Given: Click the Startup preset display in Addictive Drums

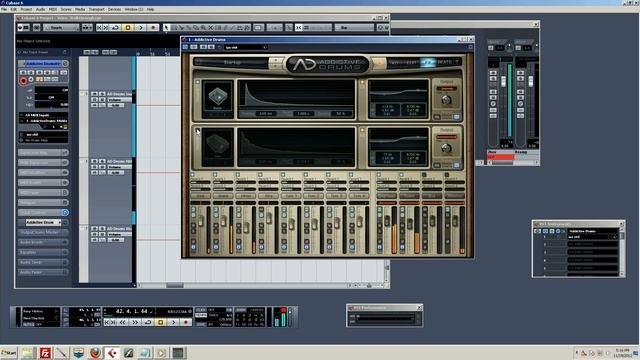Looking at the screenshot, I should [x=232, y=62].
